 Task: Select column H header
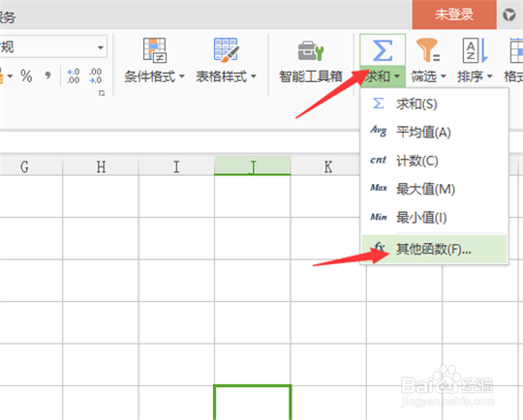(x=101, y=166)
